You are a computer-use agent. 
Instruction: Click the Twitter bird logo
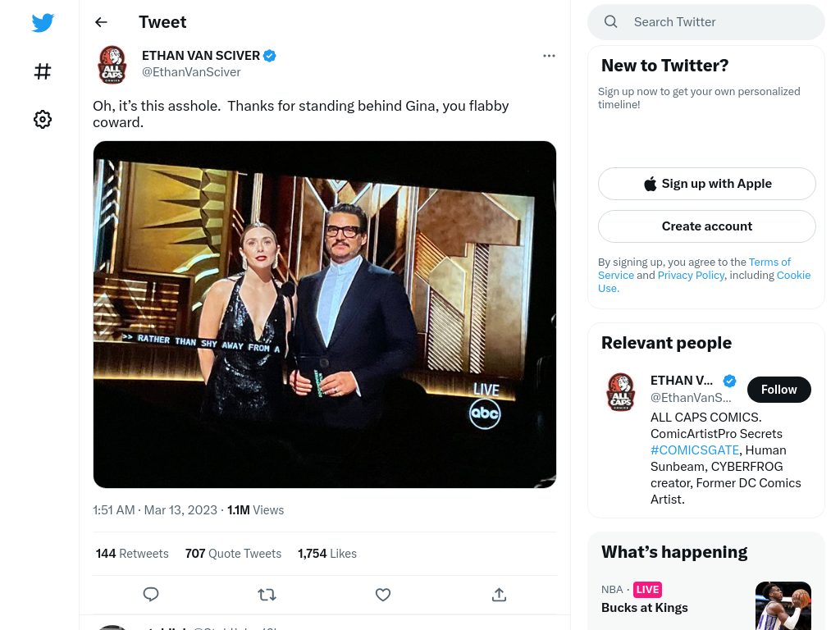[43, 22]
